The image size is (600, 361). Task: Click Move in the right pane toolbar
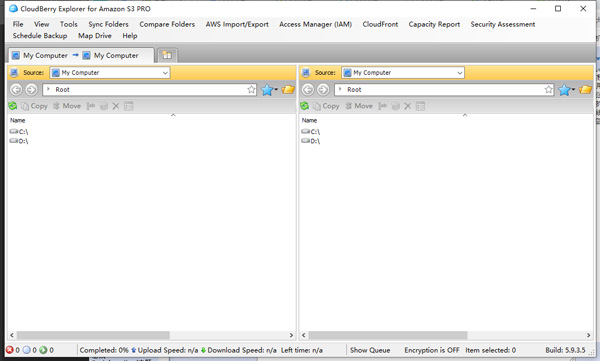[359, 106]
